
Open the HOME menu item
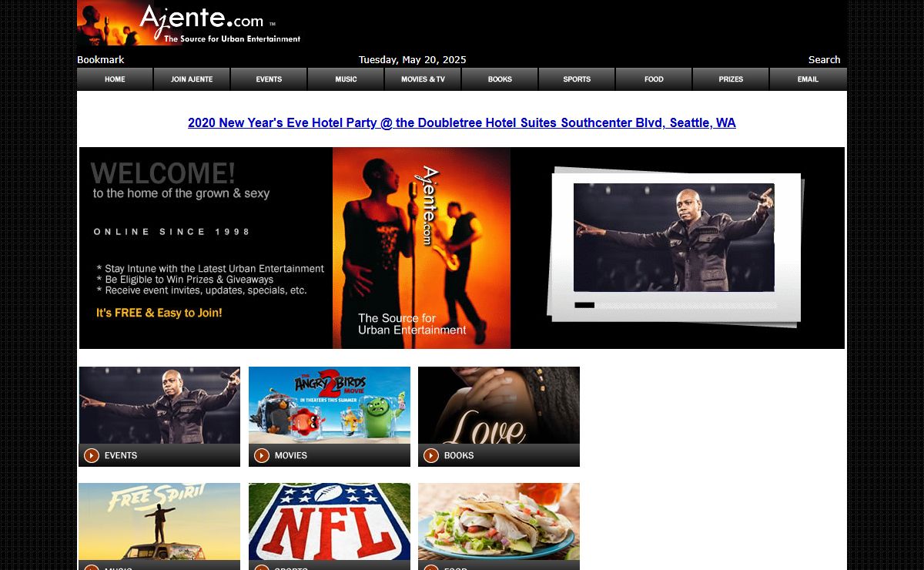point(115,79)
